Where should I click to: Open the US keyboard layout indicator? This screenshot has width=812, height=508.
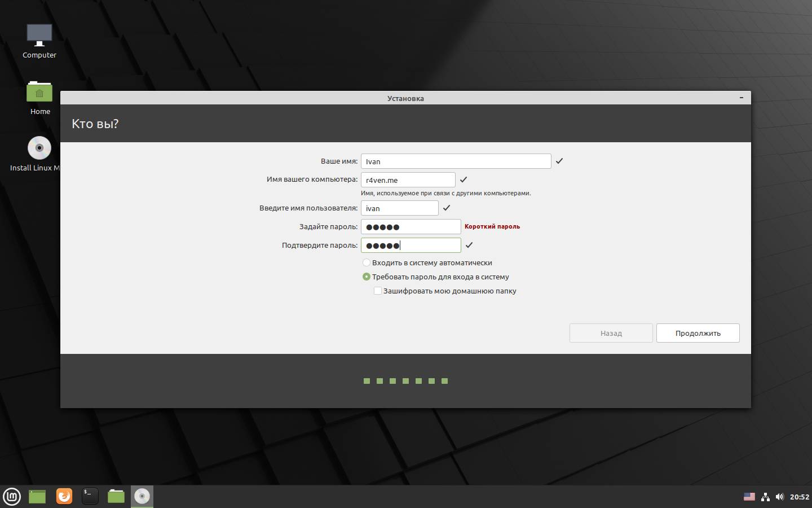(x=749, y=497)
